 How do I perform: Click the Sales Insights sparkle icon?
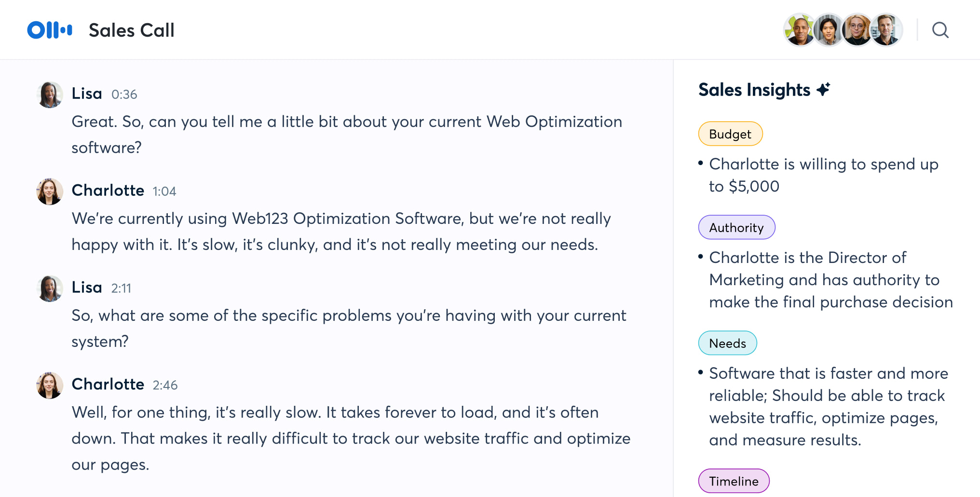click(x=823, y=89)
